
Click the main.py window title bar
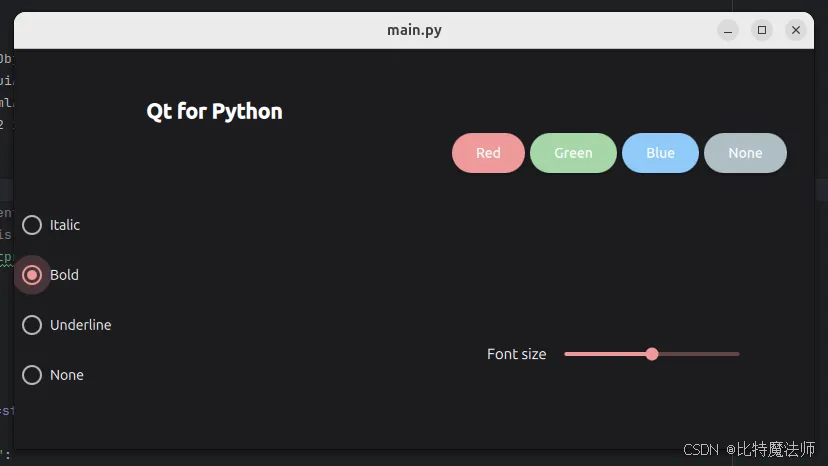[414, 30]
